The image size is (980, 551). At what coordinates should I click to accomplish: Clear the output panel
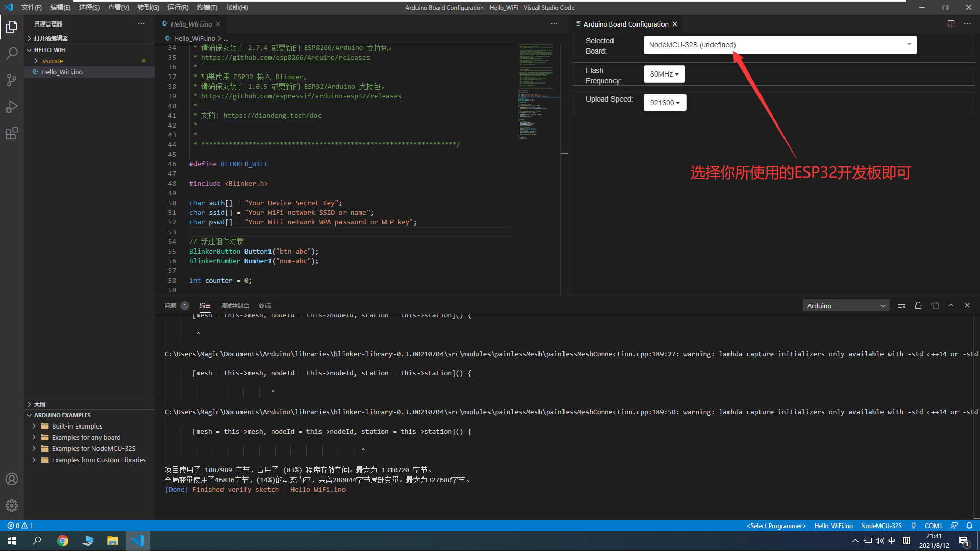tap(902, 305)
